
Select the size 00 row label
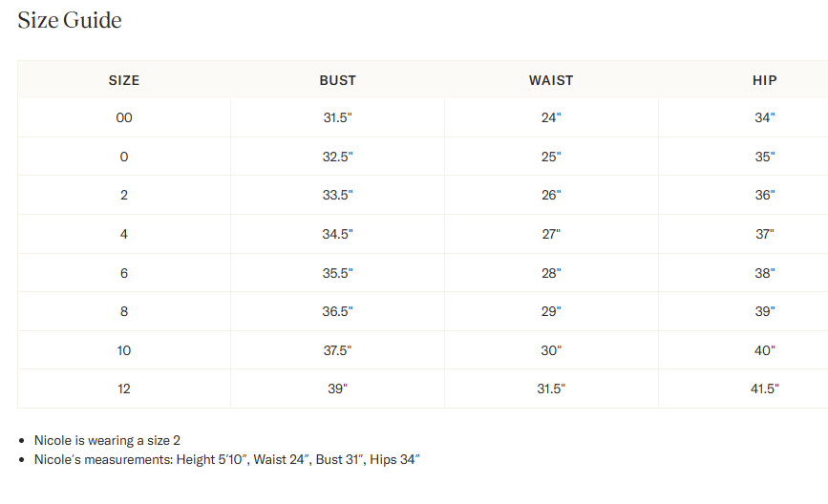[124, 118]
